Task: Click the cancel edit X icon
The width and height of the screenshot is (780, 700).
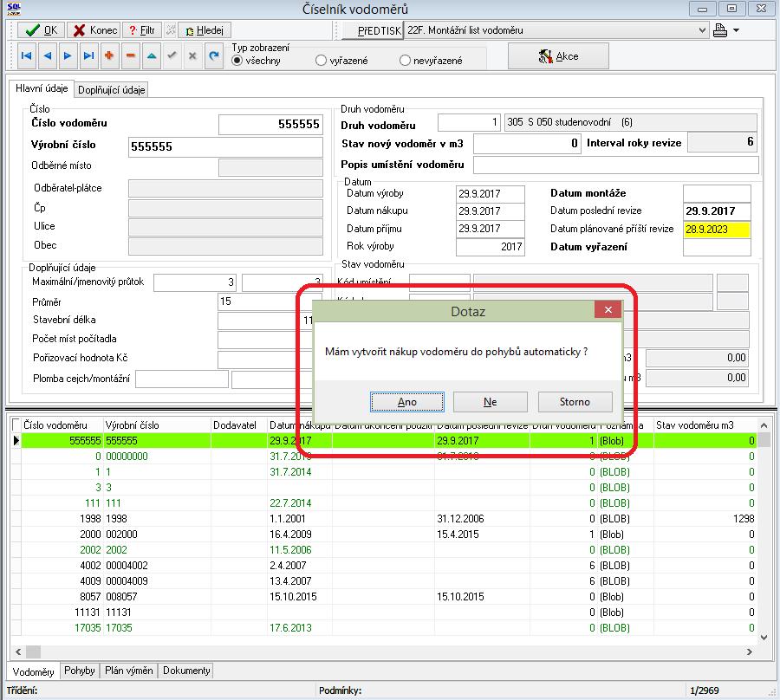Action: (x=192, y=56)
